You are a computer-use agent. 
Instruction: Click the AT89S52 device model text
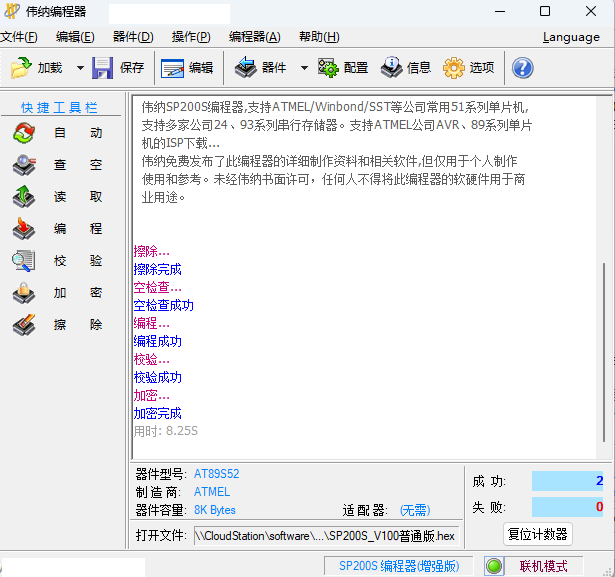coord(217,474)
